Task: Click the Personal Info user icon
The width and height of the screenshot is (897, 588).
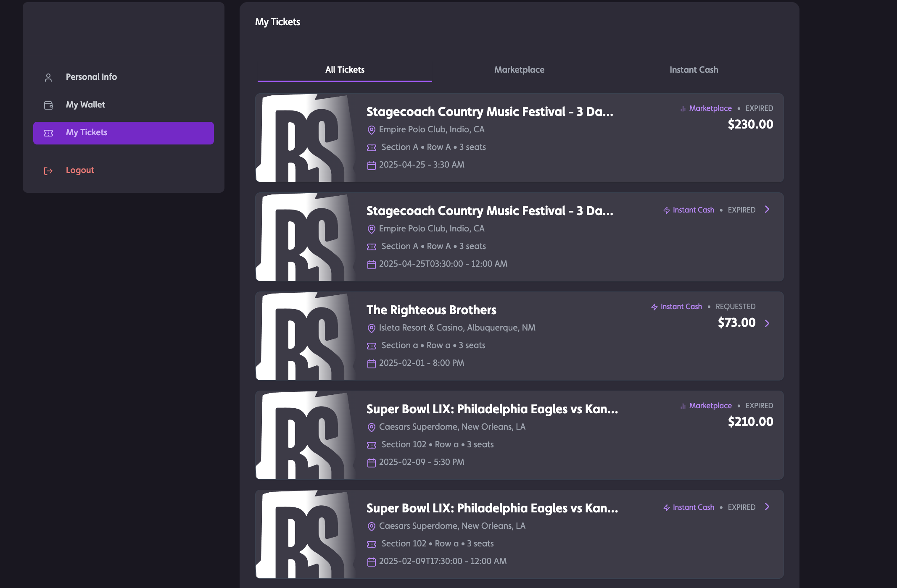Action: click(48, 77)
